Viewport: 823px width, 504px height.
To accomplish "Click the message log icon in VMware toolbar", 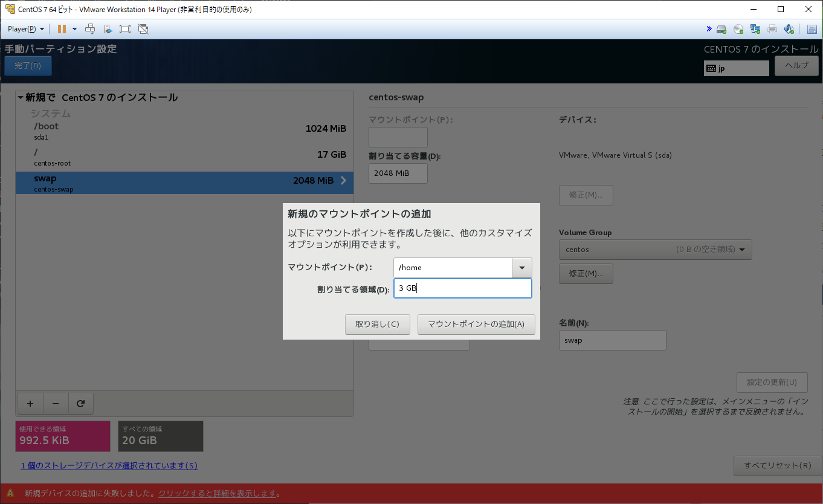I will pyautogui.click(x=812, y=29).
